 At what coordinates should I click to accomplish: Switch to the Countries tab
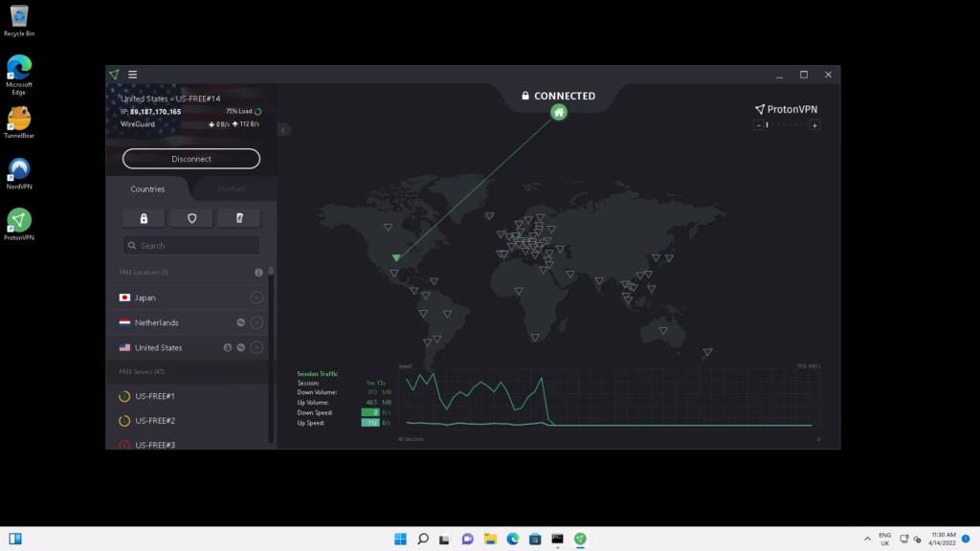(x=147, y=188)
